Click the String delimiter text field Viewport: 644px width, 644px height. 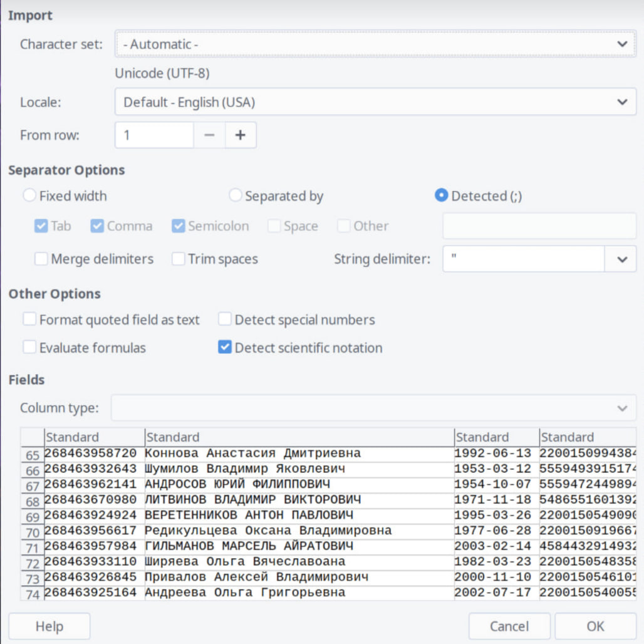[523, 259]
